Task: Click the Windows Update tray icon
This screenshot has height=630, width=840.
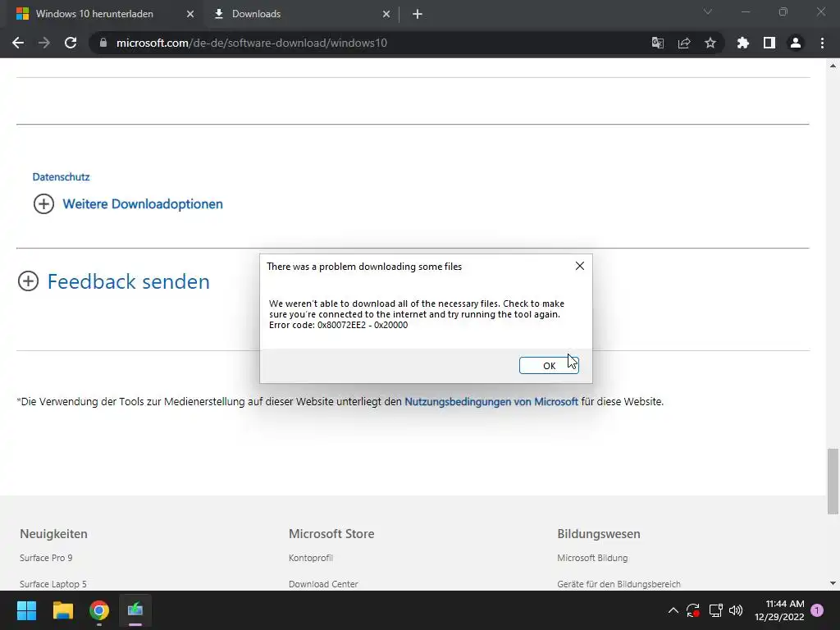Action: pyautogui.click(x=693, y=610)
